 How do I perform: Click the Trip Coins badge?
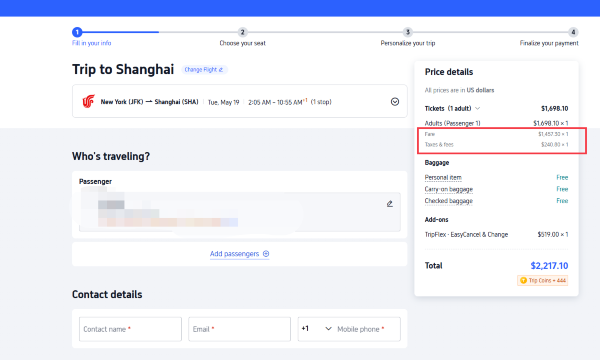[543, 280]
